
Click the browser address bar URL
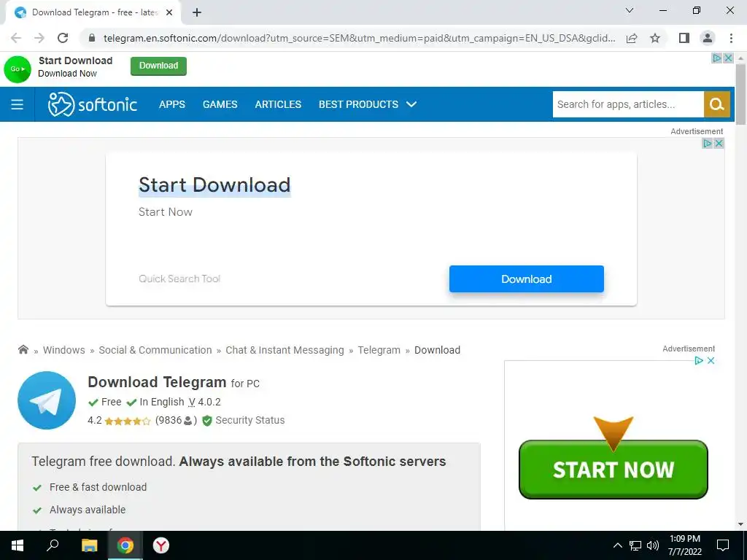click(359, 38)
